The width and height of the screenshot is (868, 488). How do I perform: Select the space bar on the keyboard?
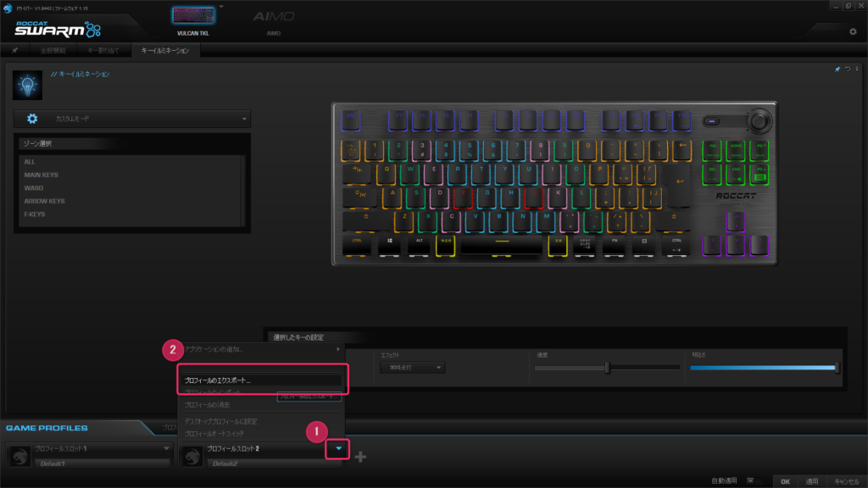(x=502, y=245)
